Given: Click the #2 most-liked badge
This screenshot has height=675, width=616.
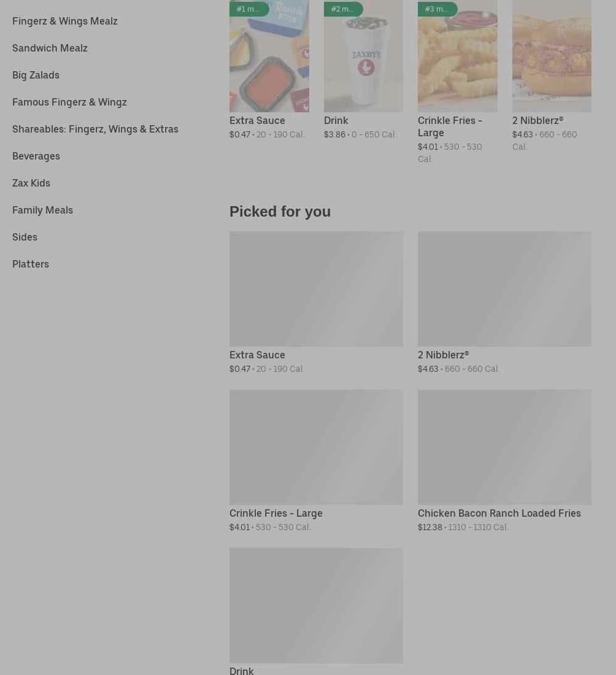Looking at the screenshot, I should tap(342, 9).
